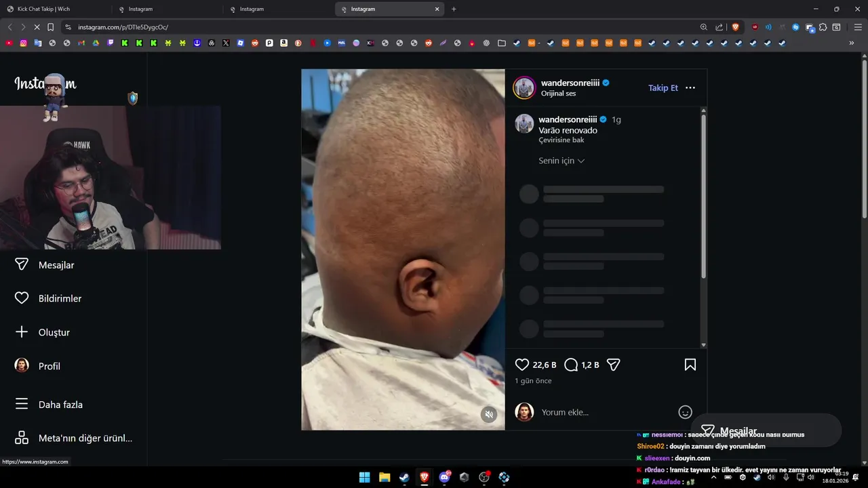Open the wandersonreiiii avatar in the post header
Screen dimensions: 868x488
coord(525,88)
